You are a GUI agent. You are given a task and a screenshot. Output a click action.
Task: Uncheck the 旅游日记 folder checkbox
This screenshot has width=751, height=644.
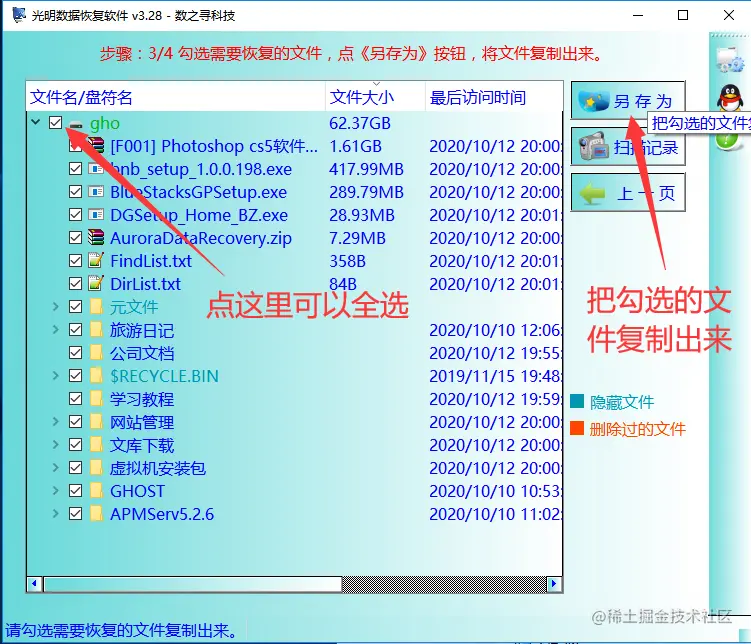pos(75,329)
